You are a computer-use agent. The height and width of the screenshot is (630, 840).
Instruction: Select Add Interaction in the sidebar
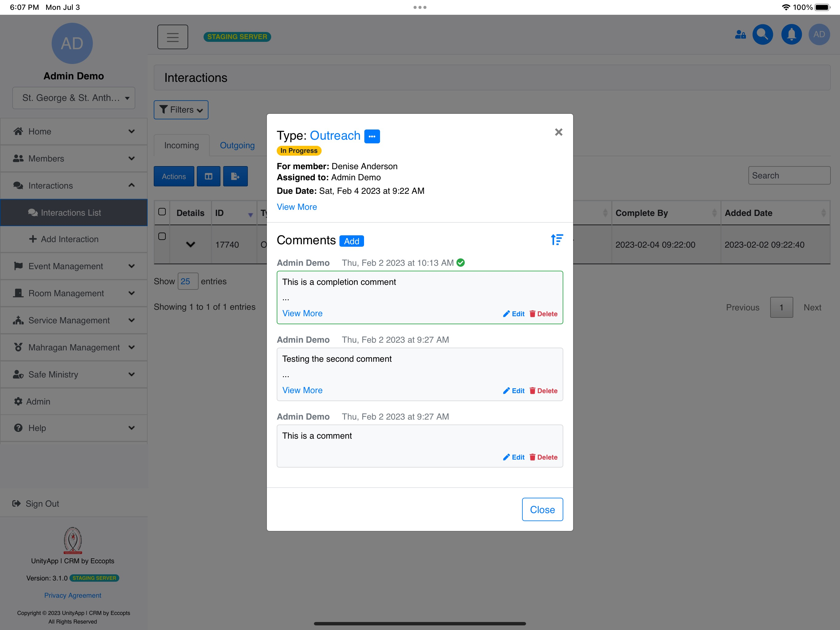[x=74, y=239]
